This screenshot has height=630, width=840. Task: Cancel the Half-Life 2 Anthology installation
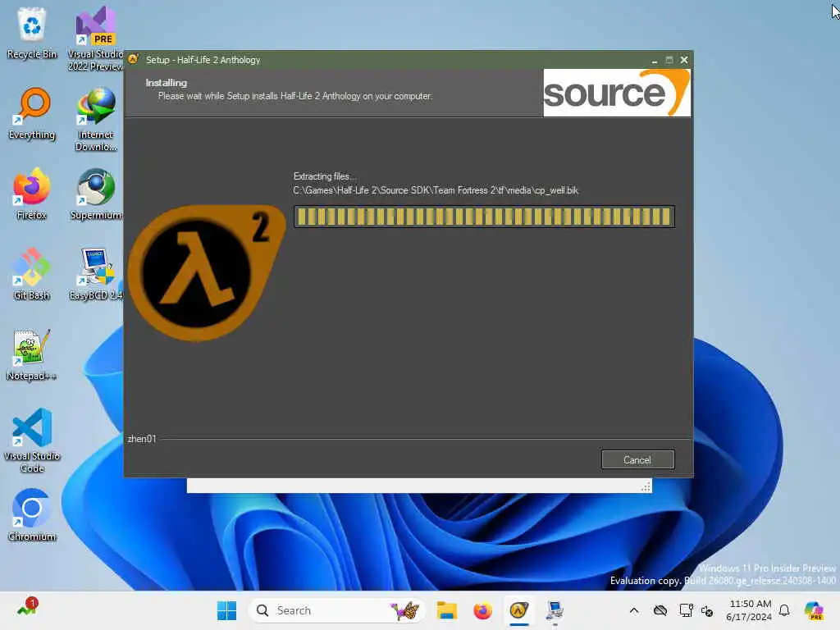(637, 459)
